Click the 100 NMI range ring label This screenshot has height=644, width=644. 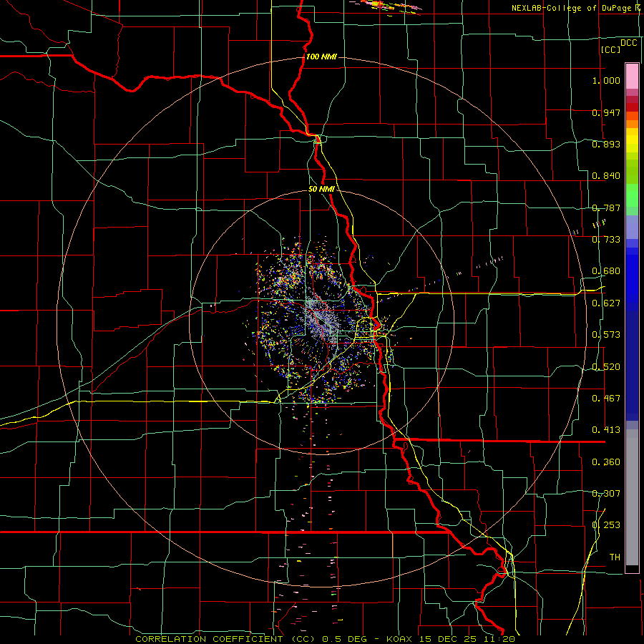click(321, 57)
